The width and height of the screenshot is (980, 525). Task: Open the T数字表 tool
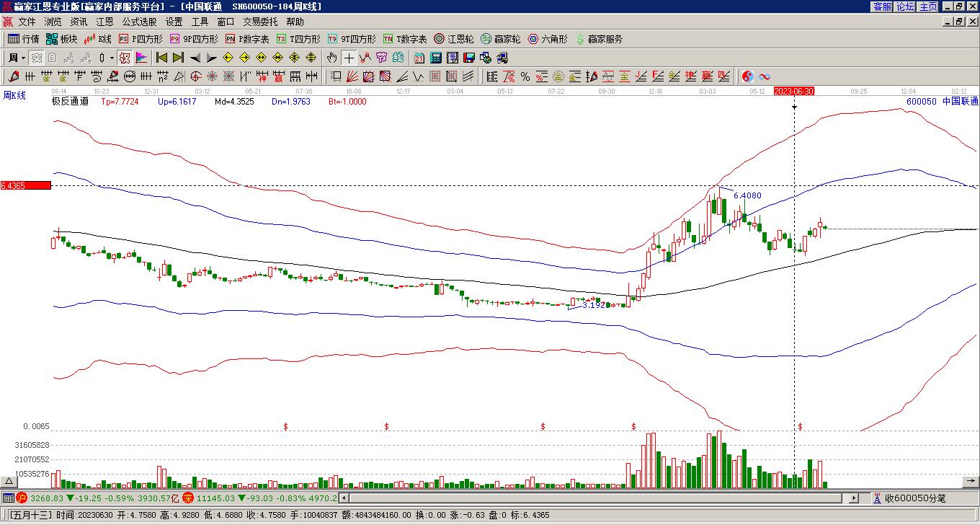coord(405,39)
